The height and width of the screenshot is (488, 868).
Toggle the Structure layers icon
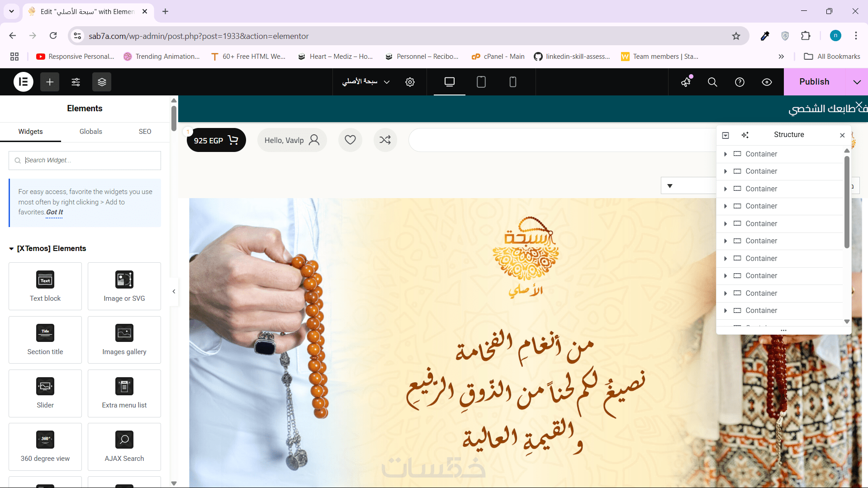[x=102, y=82]
